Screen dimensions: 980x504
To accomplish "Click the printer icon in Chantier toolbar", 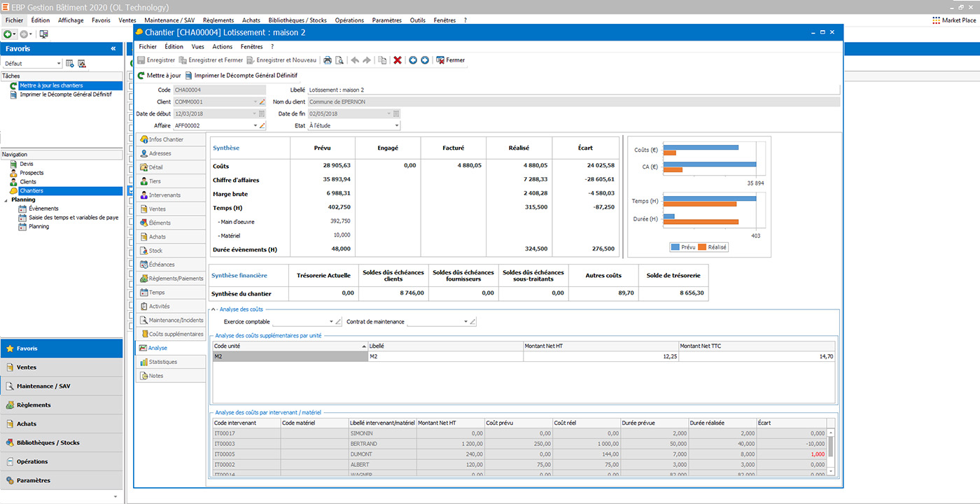I will pyautogui.click(x=327, y=60).
